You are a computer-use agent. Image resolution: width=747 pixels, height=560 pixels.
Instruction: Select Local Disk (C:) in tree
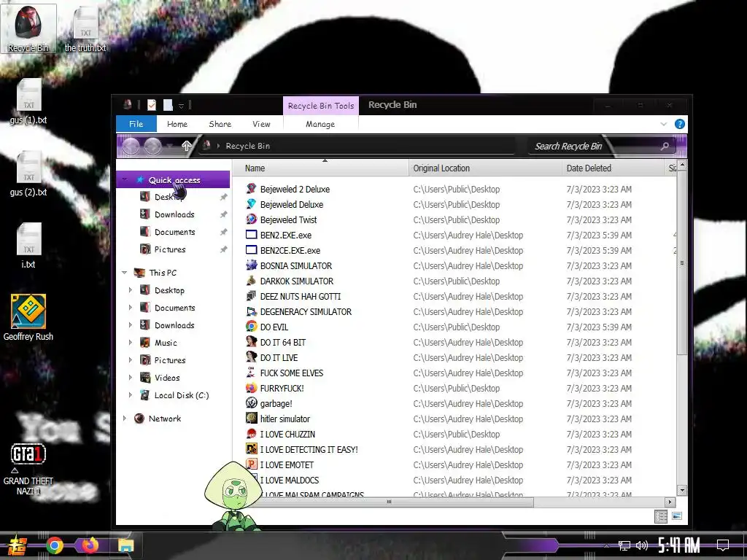182,395
